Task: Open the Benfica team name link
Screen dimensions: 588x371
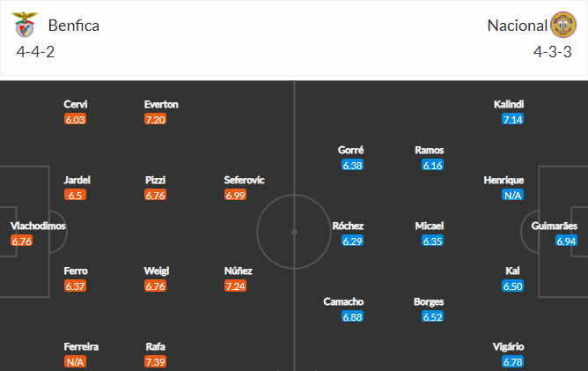Action: (74, 26)
